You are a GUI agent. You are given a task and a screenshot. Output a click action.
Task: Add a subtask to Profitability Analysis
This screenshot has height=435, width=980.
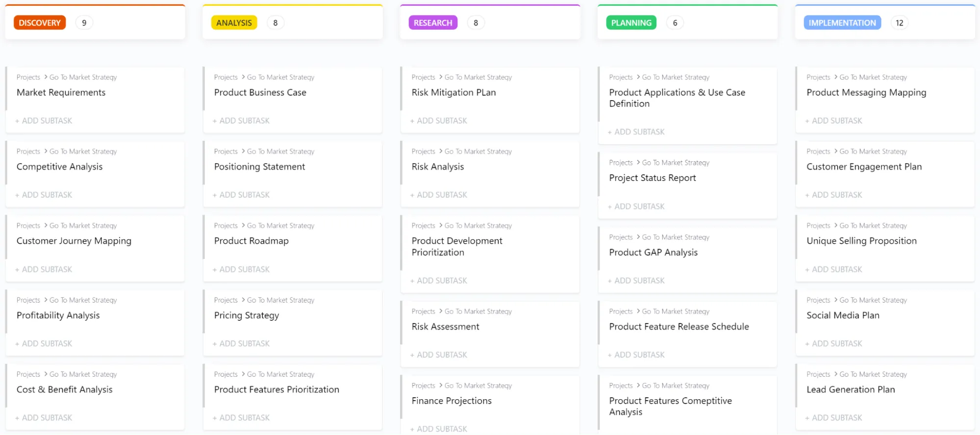point(44,343)
